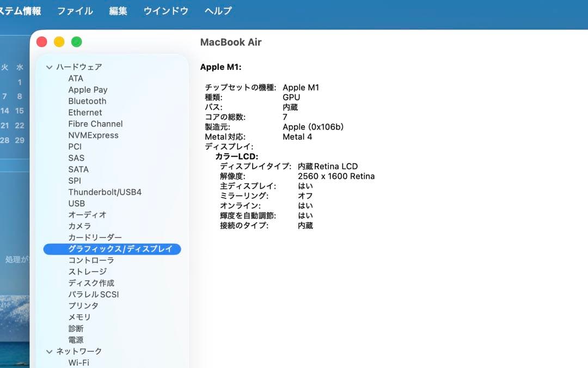Collapse the ネットワーク section chevron
This screenshot has height=368, width=588.
click(48, 351)
